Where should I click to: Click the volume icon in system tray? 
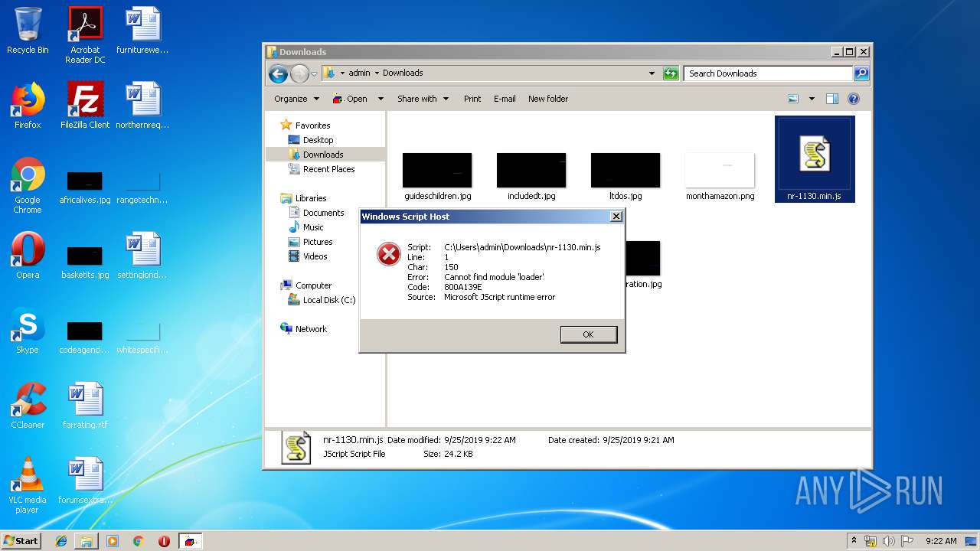[889, 541]
